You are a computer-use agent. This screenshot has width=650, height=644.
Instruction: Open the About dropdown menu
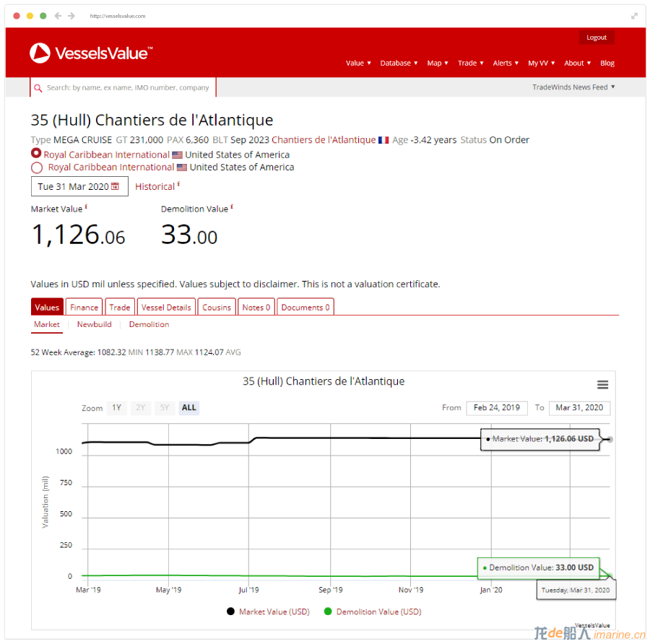tap(578, 63)
